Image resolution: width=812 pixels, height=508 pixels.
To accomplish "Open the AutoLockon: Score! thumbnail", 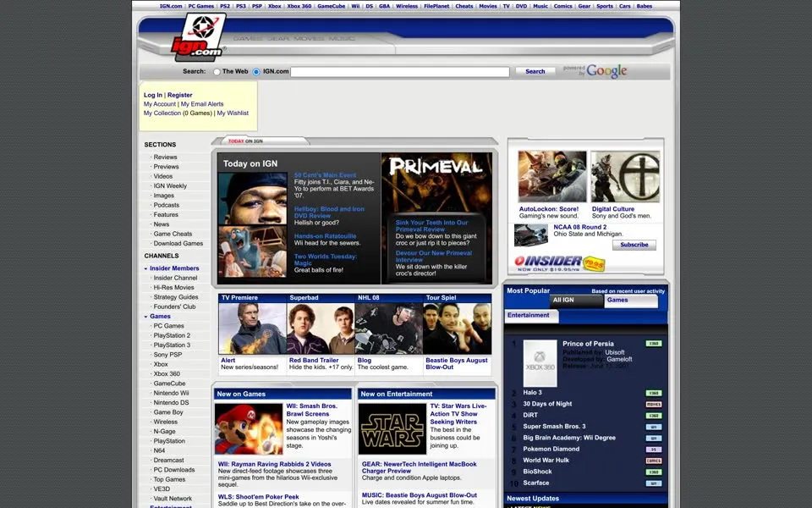I will [x=552, y=177].
